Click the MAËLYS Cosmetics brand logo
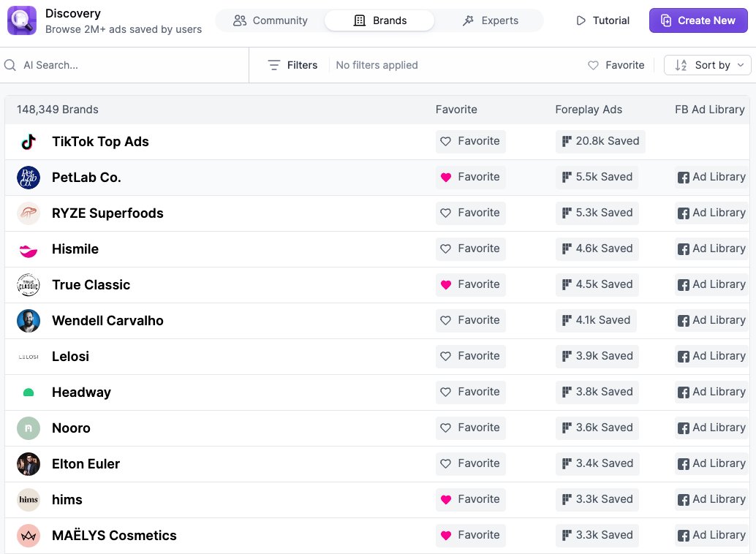756x554 pixels. pos(29,536)
